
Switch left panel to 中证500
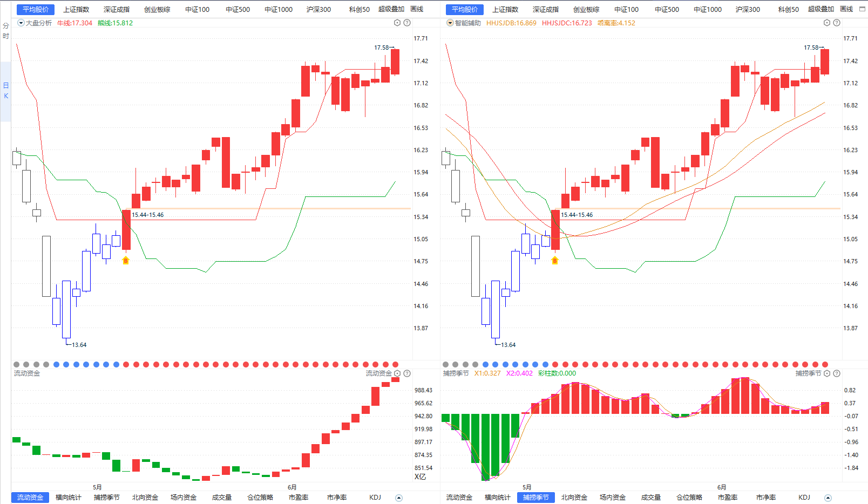tap(238, 10)
